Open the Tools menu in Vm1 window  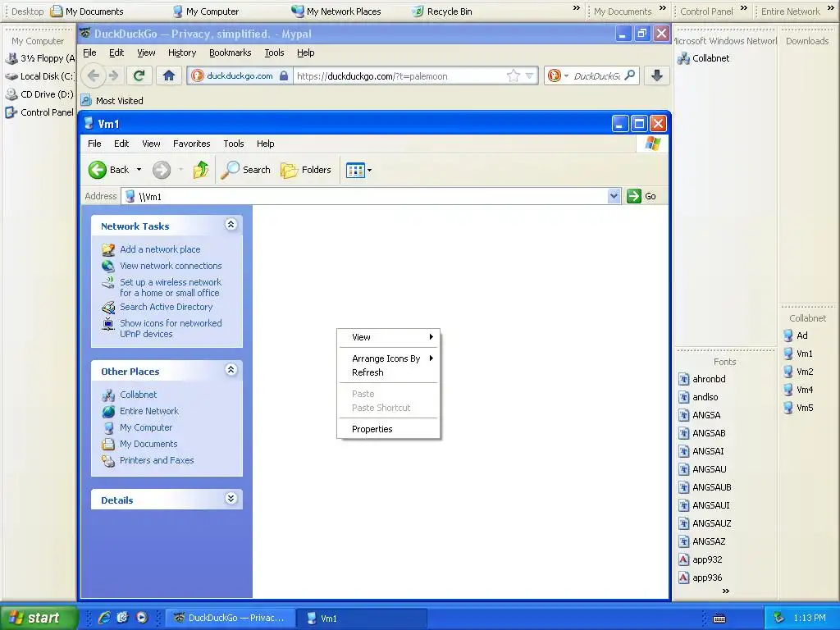pyautogui.click(x=234, y=144)
